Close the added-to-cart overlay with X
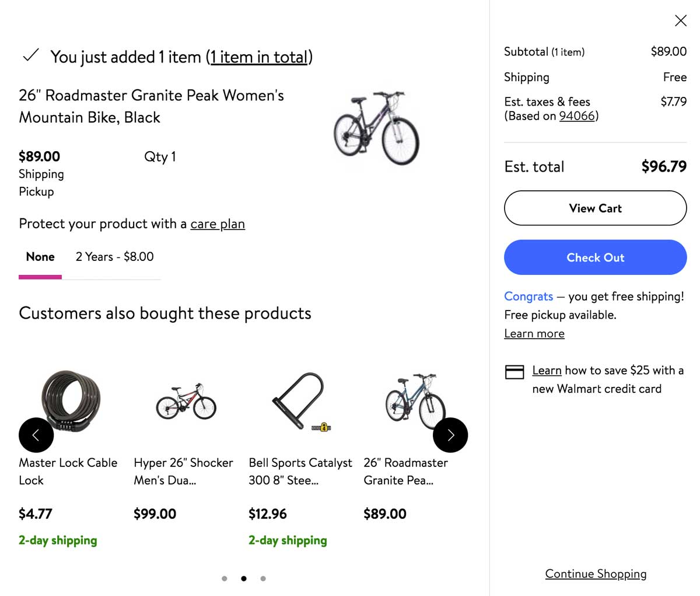700x596 pixels. click(680, 21)
